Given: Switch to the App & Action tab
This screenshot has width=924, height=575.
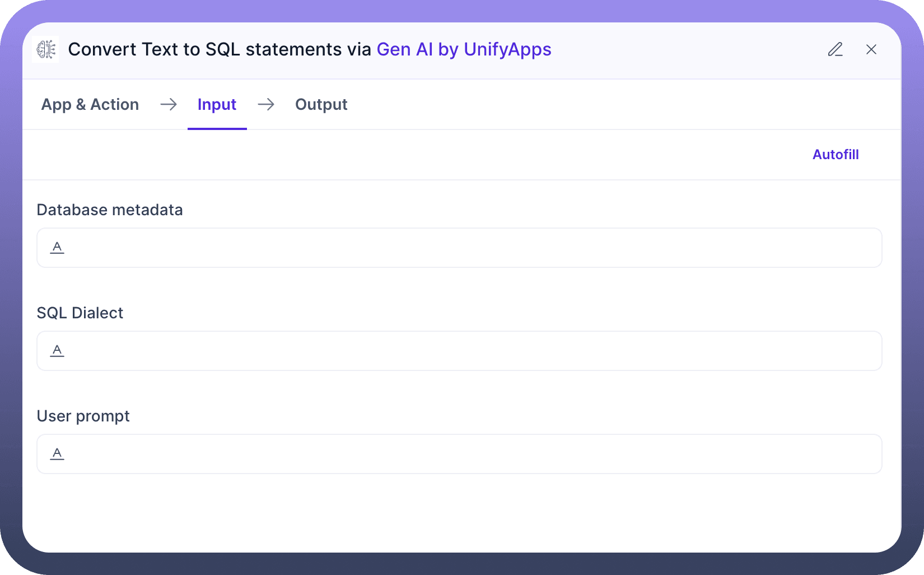Looking at the screenshot, I should click(90, 104).
